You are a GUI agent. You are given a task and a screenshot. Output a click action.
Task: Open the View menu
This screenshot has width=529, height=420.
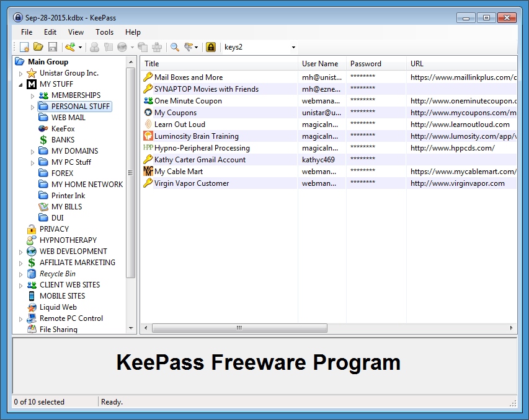76,32
